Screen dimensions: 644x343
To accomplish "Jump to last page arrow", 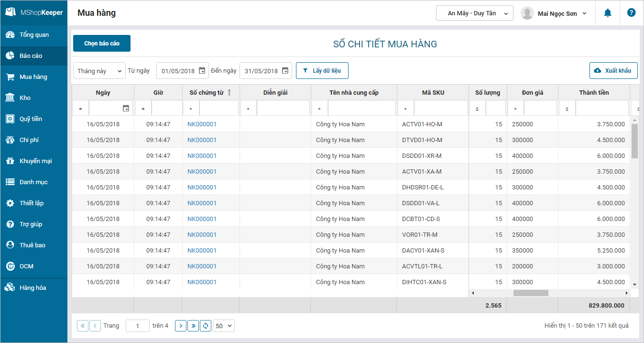I will click(193, 326).
